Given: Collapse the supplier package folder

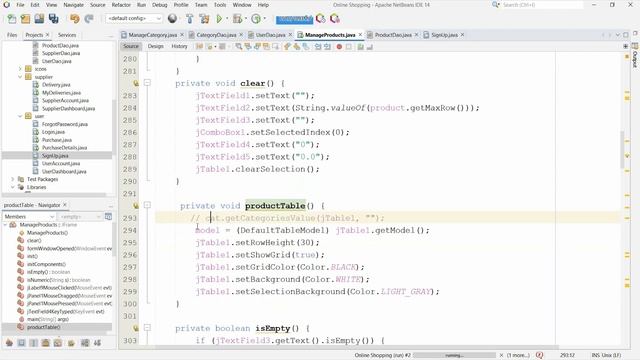Looking at the screenshot, I should click(20, 77).
